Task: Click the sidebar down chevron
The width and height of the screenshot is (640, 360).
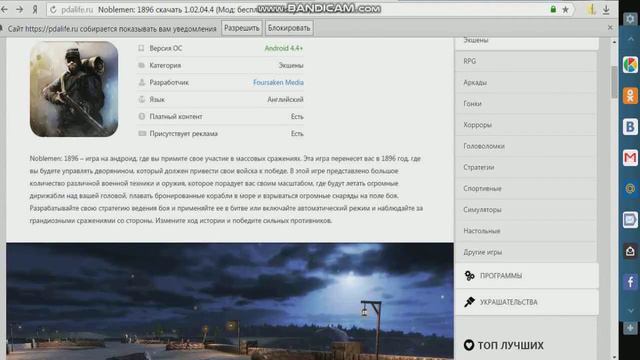Action: pos(630,311)
